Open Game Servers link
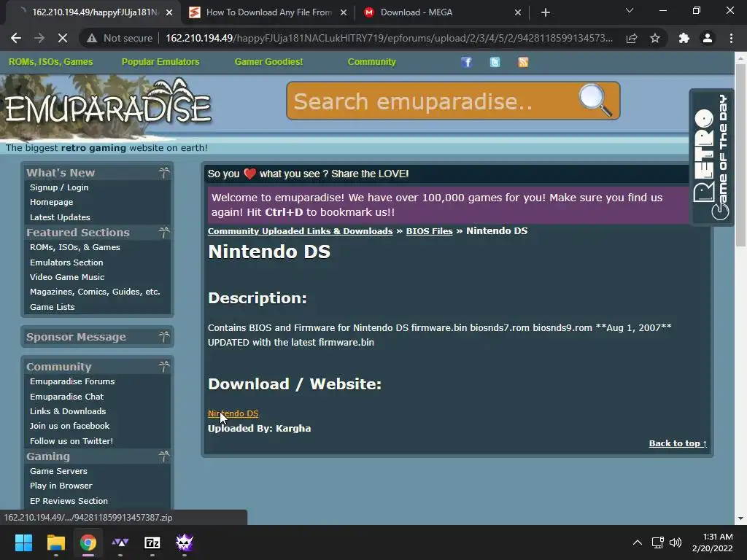The image size is (747, 560). click(58, 471)
